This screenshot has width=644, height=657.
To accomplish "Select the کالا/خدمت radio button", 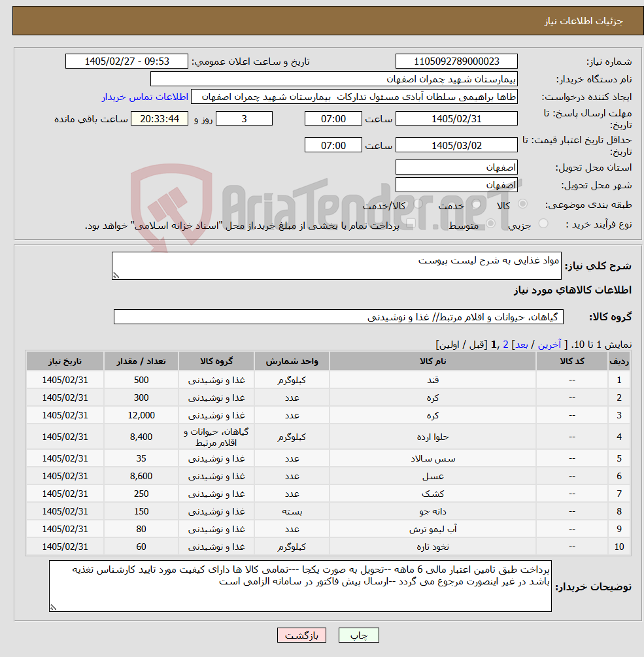I will (418, 205).
